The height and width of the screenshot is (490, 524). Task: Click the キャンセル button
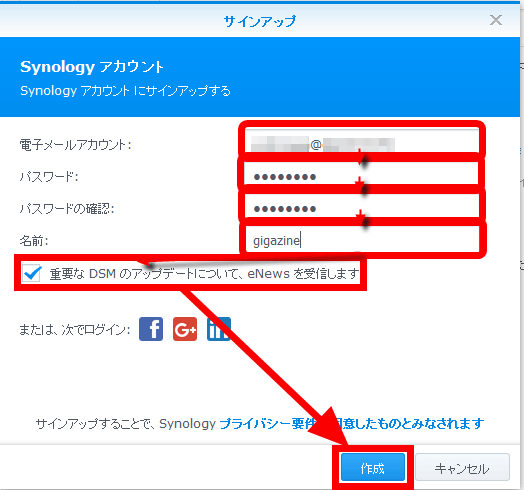tap(462, 468)
